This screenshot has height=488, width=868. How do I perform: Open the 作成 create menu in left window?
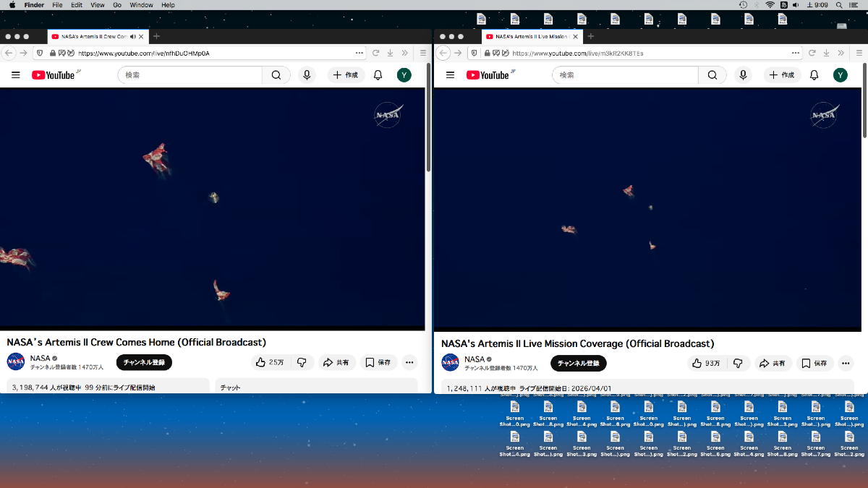coord(346,74)
